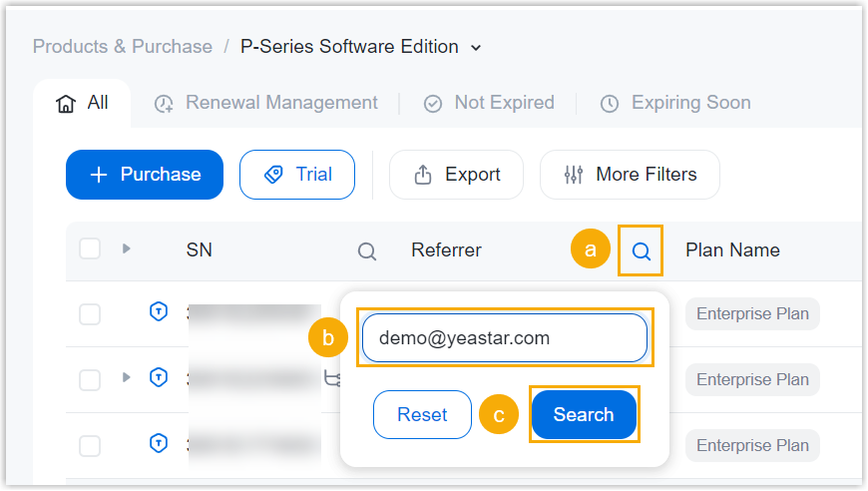Check the first row checkbox

[x=90, y=313]
